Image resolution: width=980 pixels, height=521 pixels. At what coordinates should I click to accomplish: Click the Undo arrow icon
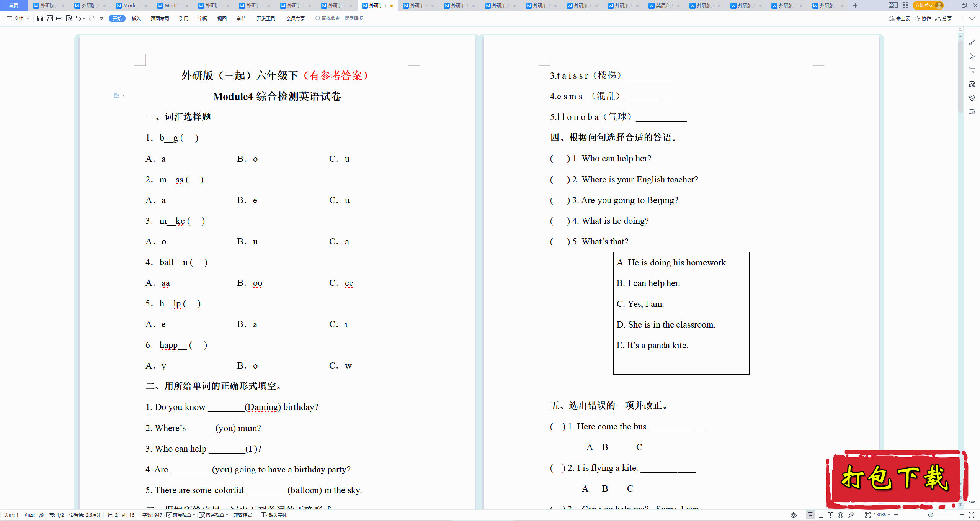point(78,18)
